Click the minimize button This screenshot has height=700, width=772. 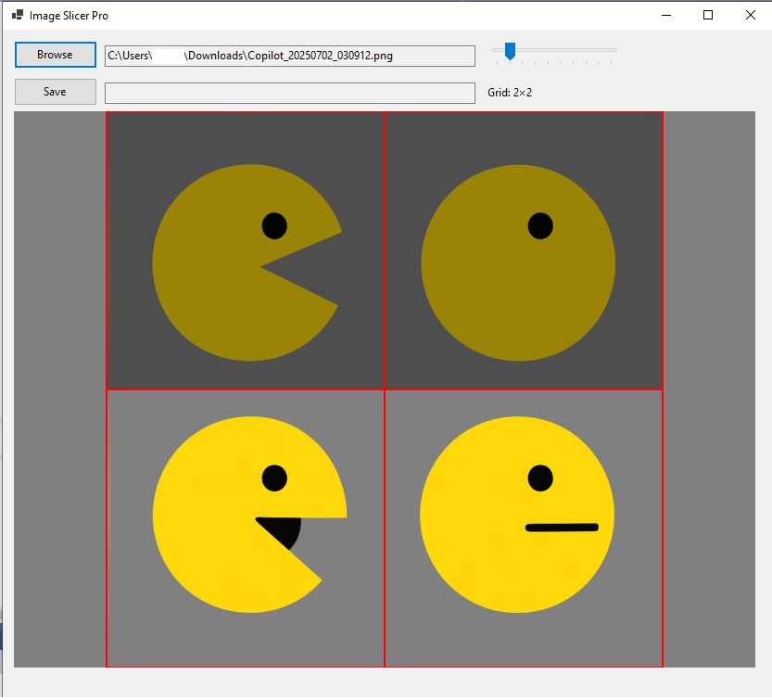(665, 15)
